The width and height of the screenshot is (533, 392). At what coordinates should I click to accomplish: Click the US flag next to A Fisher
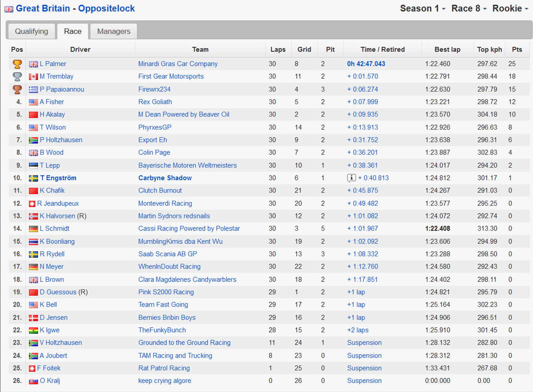tap(33, 102)
